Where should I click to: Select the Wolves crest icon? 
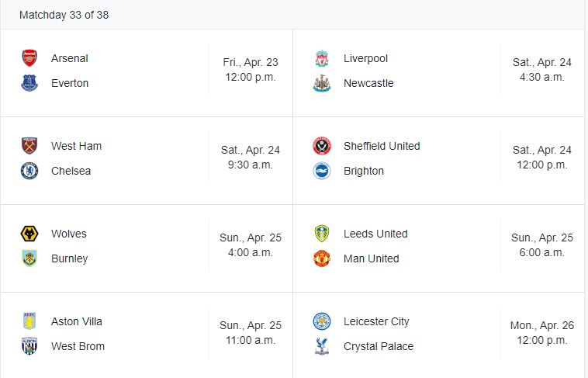(29, 234)
